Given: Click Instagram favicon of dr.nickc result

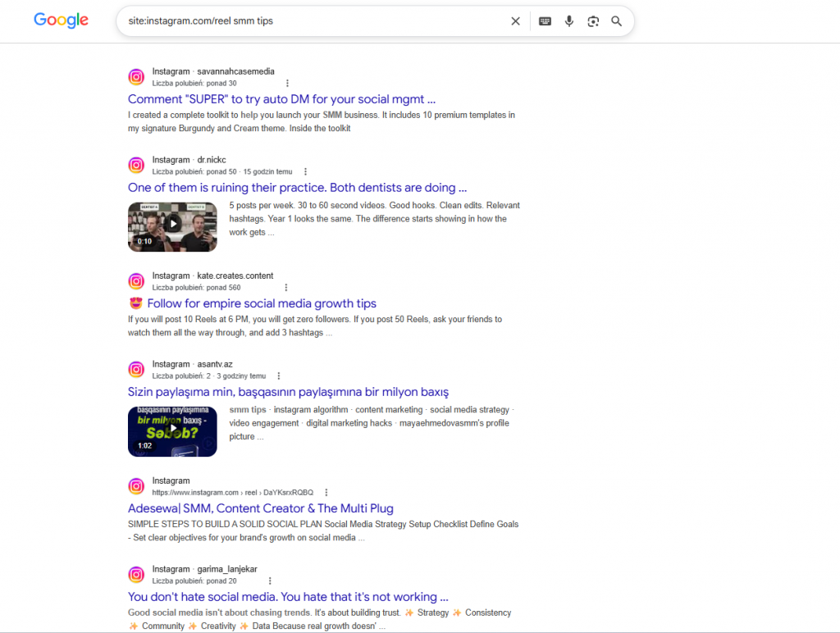Looking at the screenshot, I should (x=136, y=166).
